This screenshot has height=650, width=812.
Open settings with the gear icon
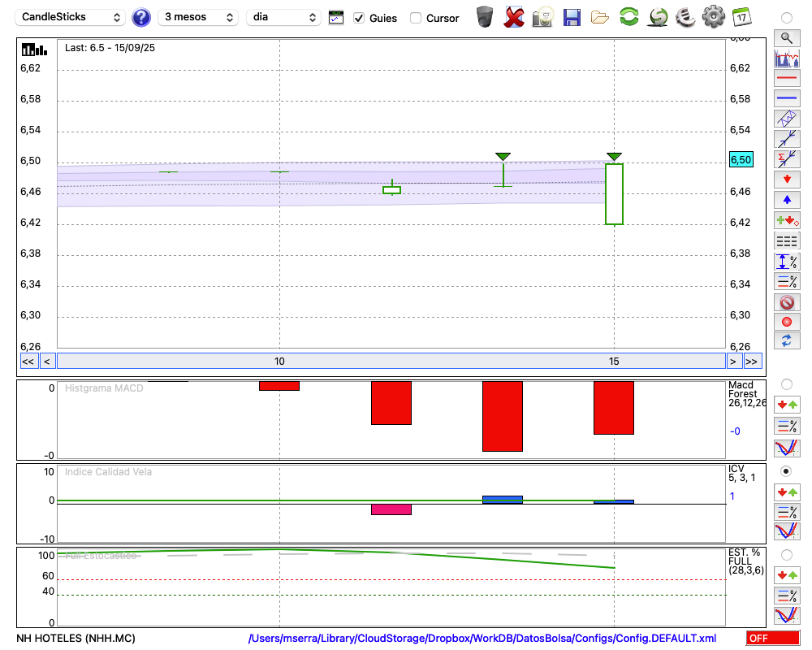[x=713, y=17]
